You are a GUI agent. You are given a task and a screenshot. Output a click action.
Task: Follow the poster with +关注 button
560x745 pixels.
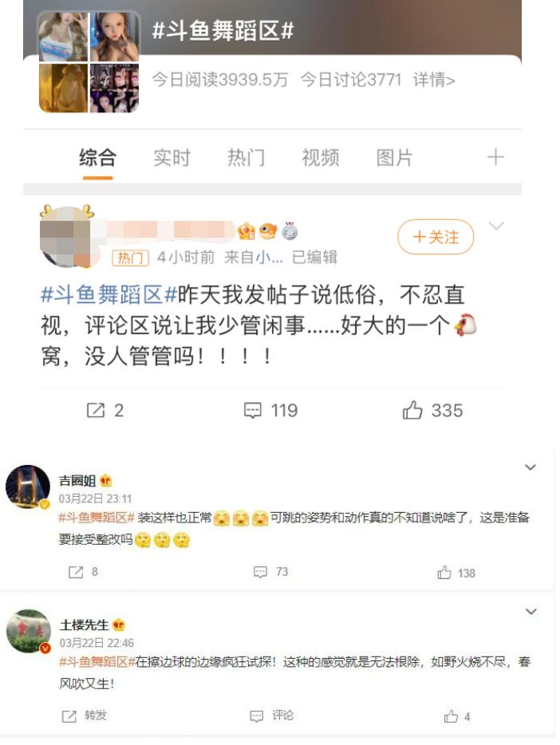tap(436, 237)
